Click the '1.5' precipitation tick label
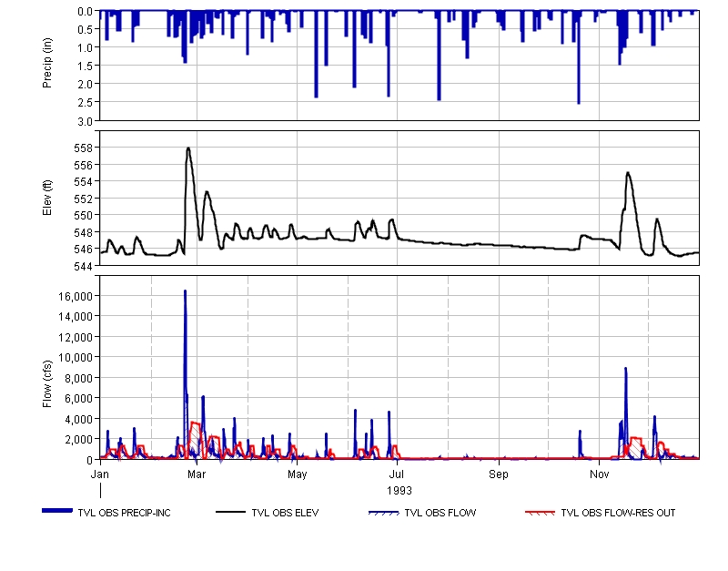This screenshot has width=728, height=571. (x=85, y=66)
